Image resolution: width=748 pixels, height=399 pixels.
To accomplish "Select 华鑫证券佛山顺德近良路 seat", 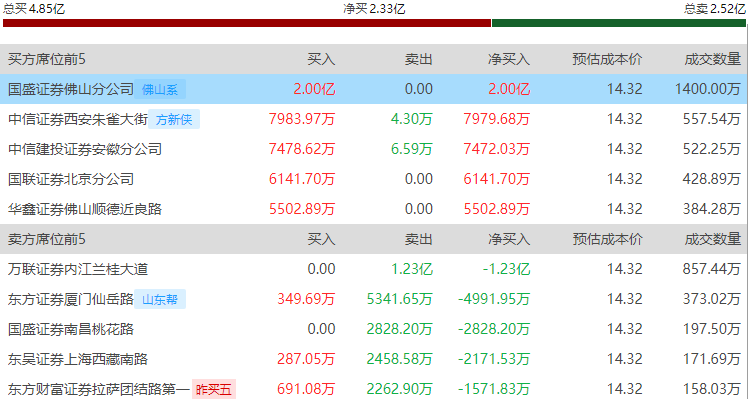I will point(85,209).
